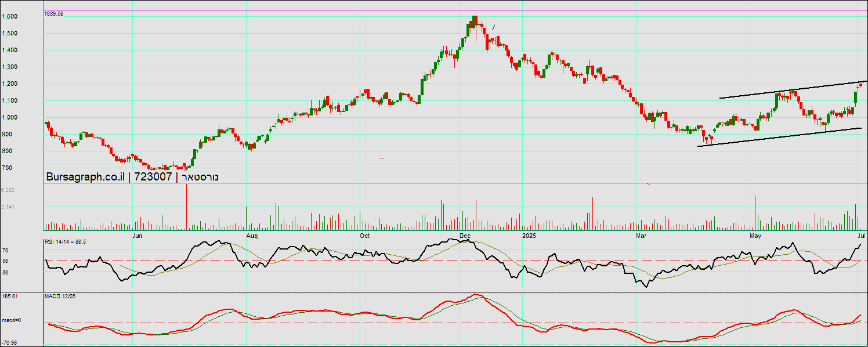
Task: Click the Jun month marker on time axis
Action: (137, 236)
